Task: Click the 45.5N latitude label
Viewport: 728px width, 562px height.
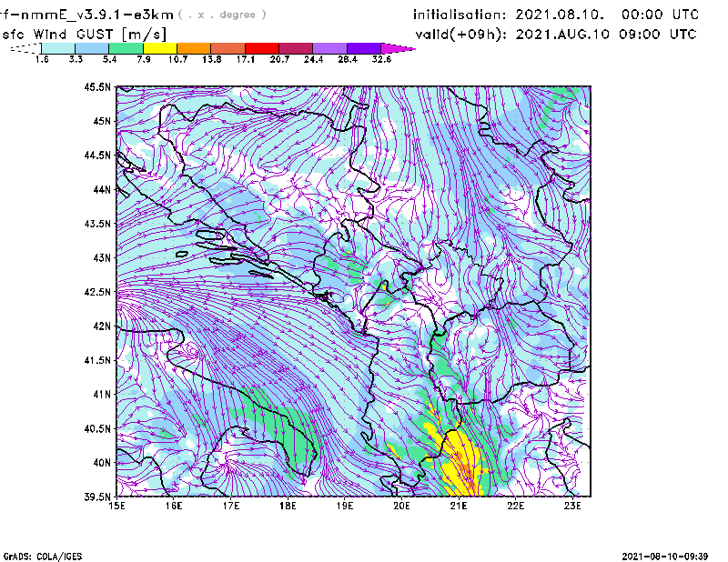Action: [x=97, y=86]
